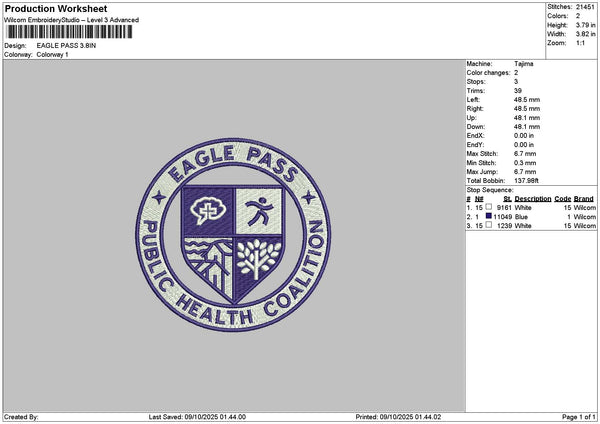Click the Eagle Pass embroidery design preview
The height and width of the screenshot is (424, 600).
[x=234, y=235]
